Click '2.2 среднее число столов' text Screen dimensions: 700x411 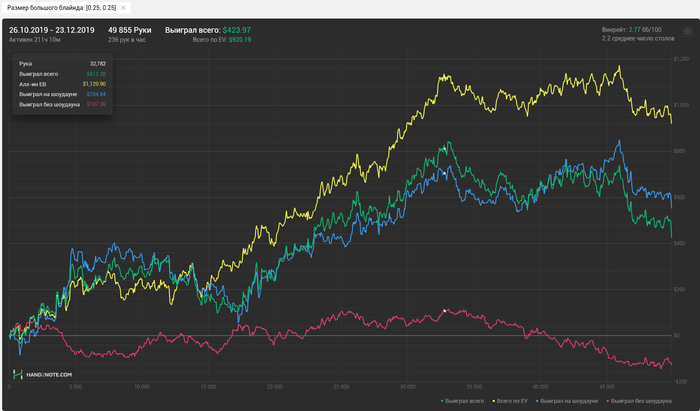(638, 38)
